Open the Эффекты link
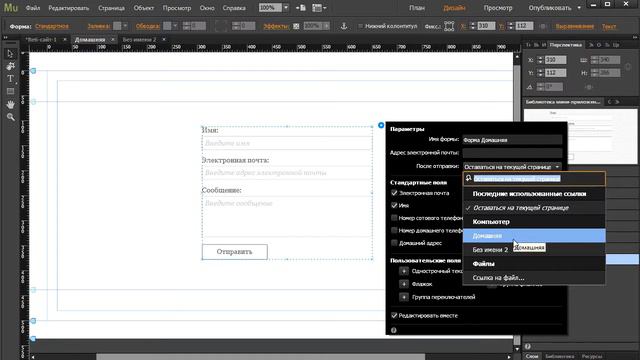This screenshot has width=640, height=360. (276, 26)
